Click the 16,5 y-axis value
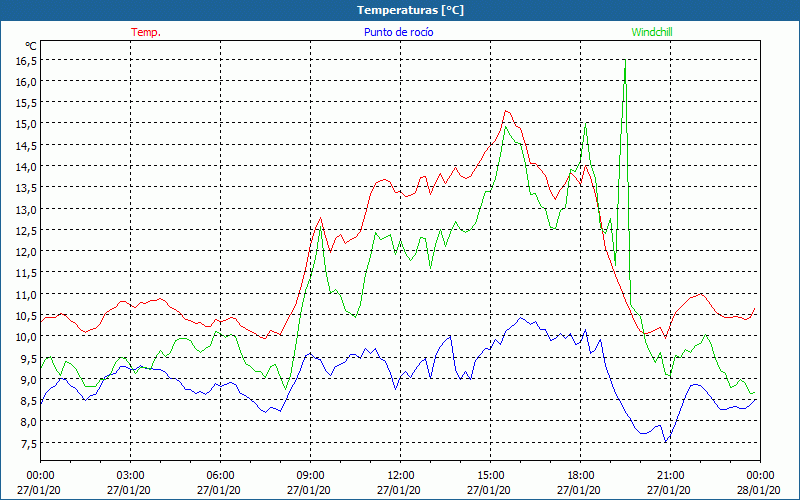The image size is (800, 500). (27, 61)
